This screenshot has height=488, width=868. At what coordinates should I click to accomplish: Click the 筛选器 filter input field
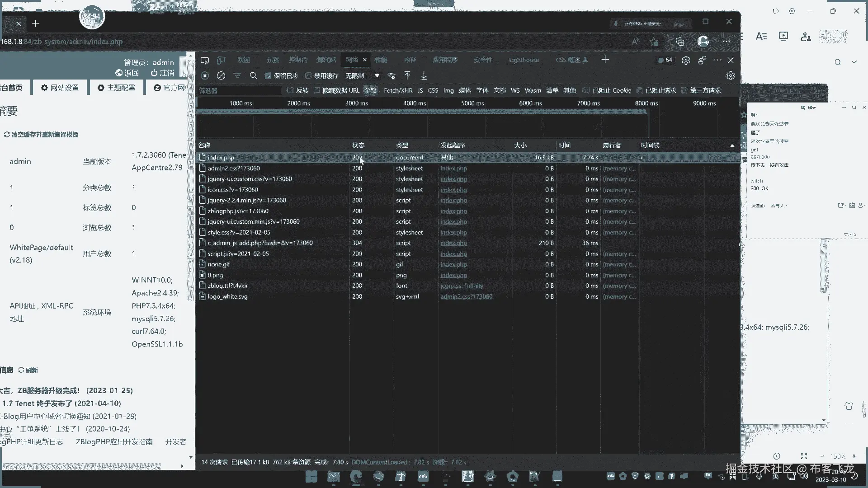(239, 91)
